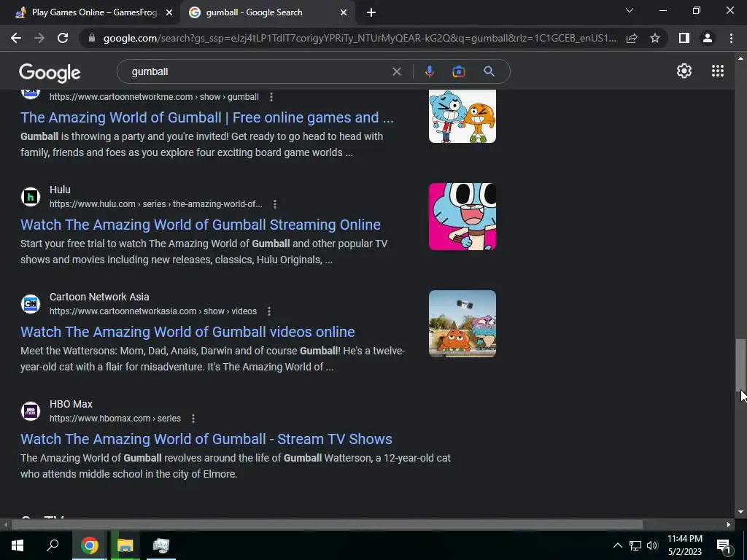Open Gumball and Darwin thumbnail image

point(462,116)
